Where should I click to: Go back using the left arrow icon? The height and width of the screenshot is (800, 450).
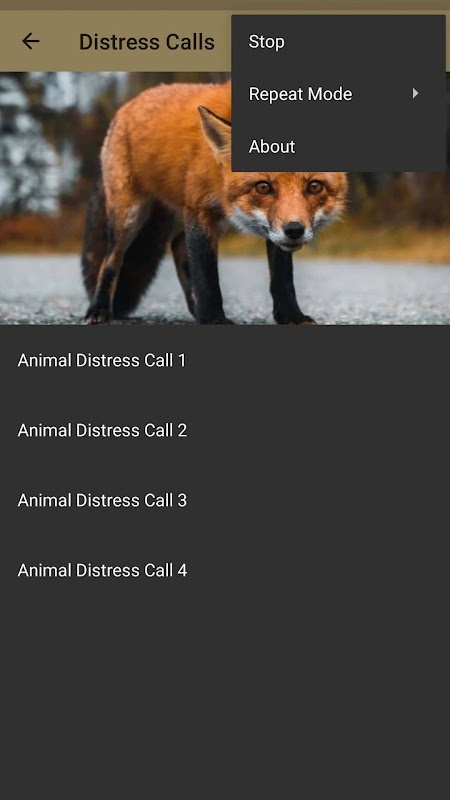(31, 41)
